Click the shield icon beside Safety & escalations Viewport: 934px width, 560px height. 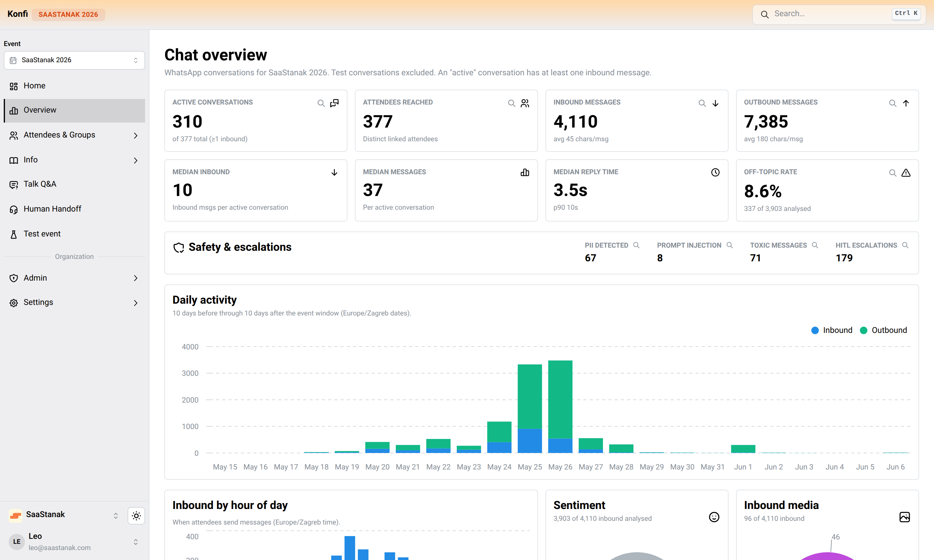pos(179,247)
